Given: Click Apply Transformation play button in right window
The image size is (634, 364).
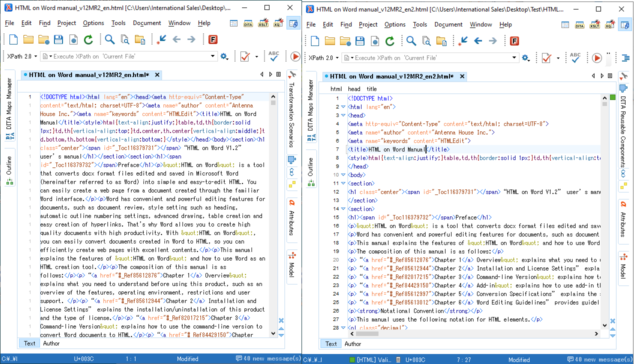Looking at the screenshot, I should point(597,58).
